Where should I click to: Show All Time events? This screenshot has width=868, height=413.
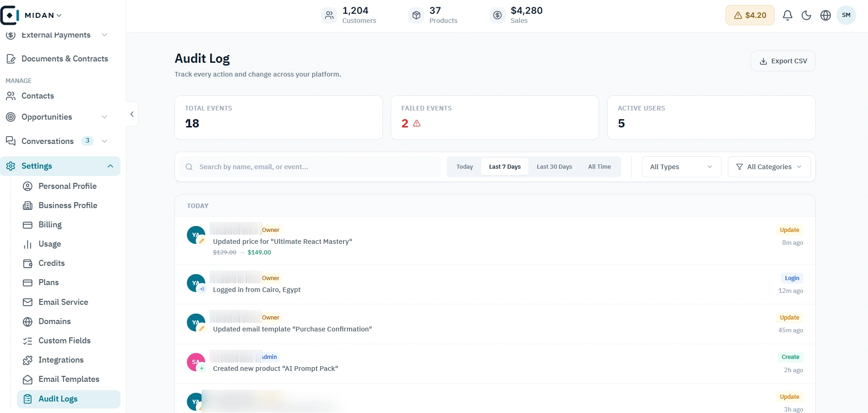pos(599,167)
